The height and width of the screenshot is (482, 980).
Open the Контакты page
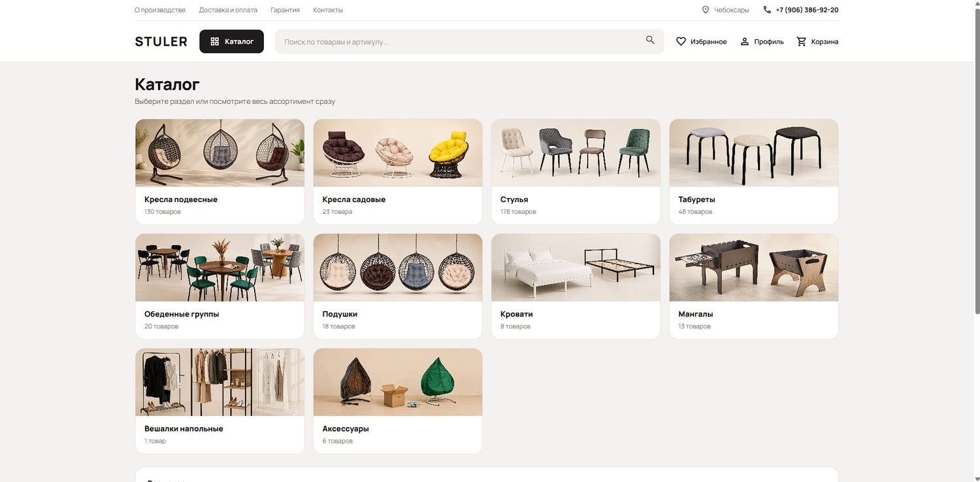(x=328, y=10)
